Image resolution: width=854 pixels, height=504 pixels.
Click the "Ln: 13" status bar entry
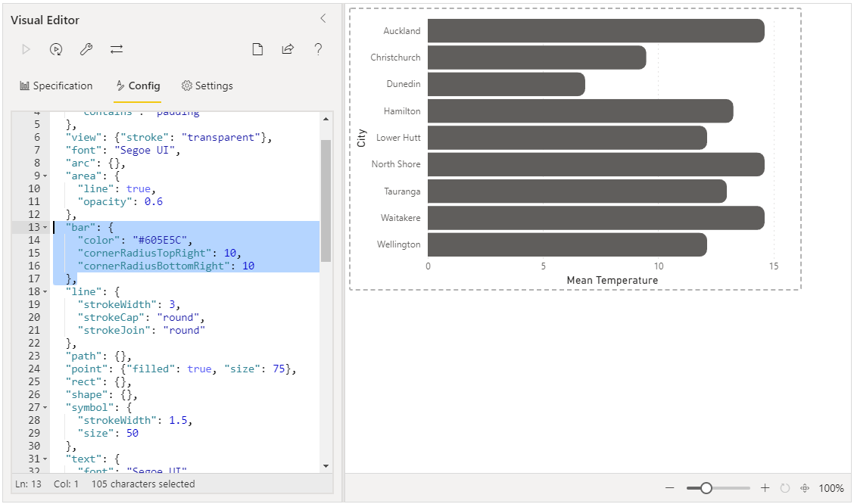(x=28, y=484)
